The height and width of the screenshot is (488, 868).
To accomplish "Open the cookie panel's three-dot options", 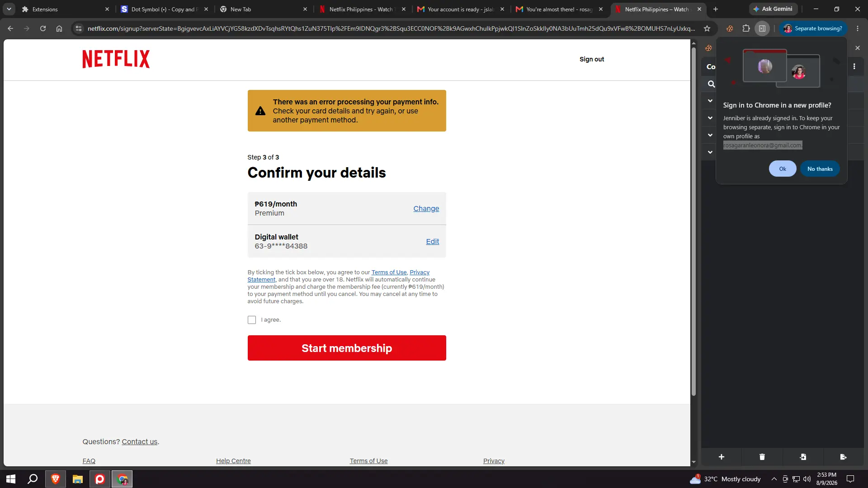I will point(854,66).
